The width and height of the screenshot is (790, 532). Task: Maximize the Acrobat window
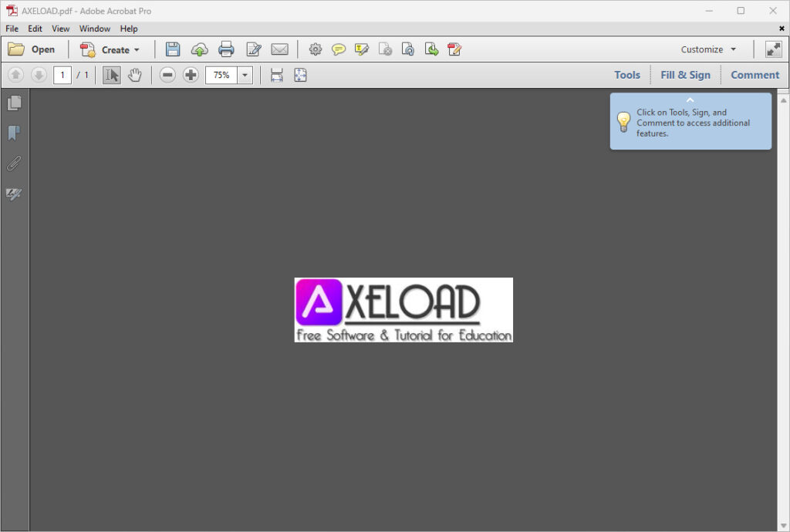(x=741, y=11)
